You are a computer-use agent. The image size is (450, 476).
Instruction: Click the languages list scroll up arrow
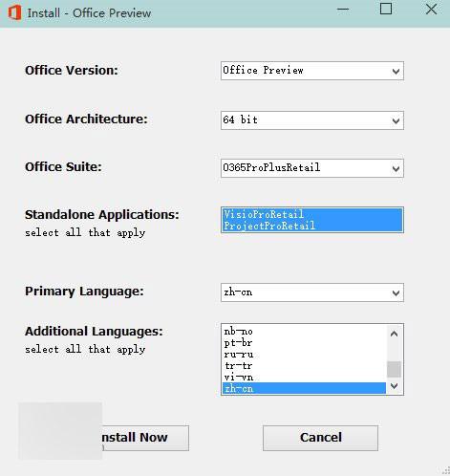pyautogui.click(x=394, y=334)
